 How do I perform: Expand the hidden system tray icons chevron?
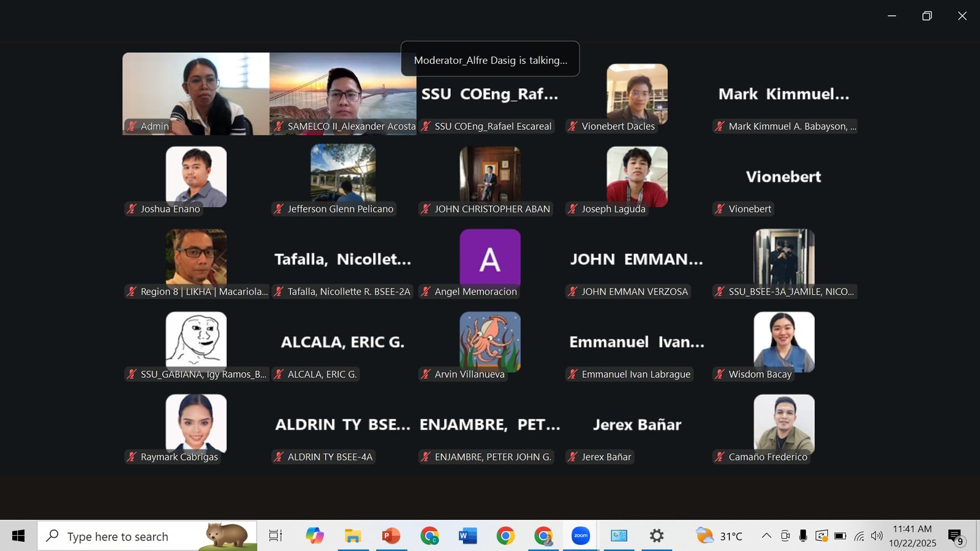tap(766, 536)
